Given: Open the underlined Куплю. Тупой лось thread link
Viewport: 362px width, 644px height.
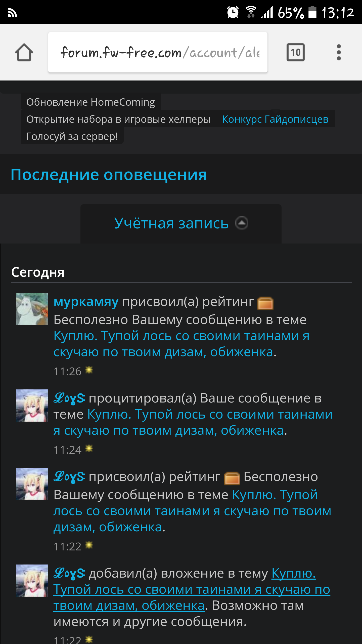Looking at the screenshot, I should click(x=192, y=589).
